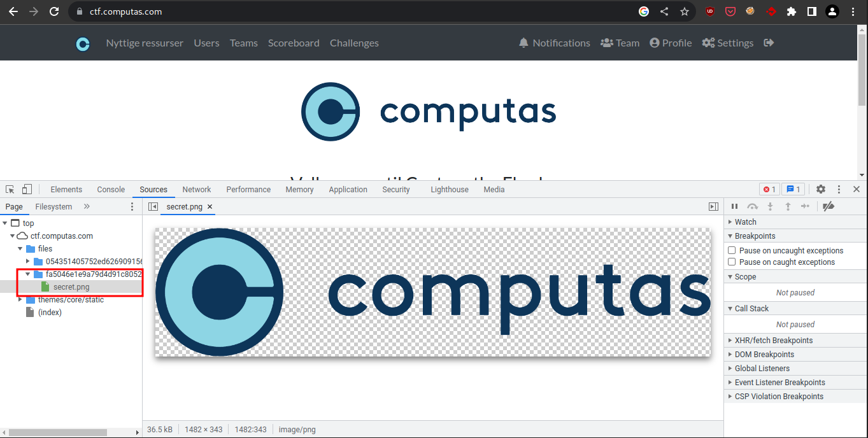This screenshot has height=438, width=868.
Task: Switch to the Console tab
Action: click(111, 190)
